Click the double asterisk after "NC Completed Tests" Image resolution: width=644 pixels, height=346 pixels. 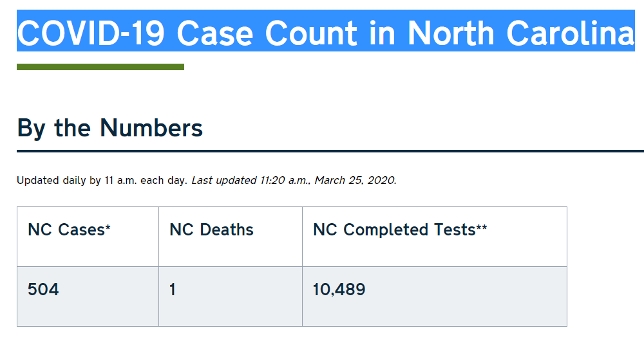[482, 227]
